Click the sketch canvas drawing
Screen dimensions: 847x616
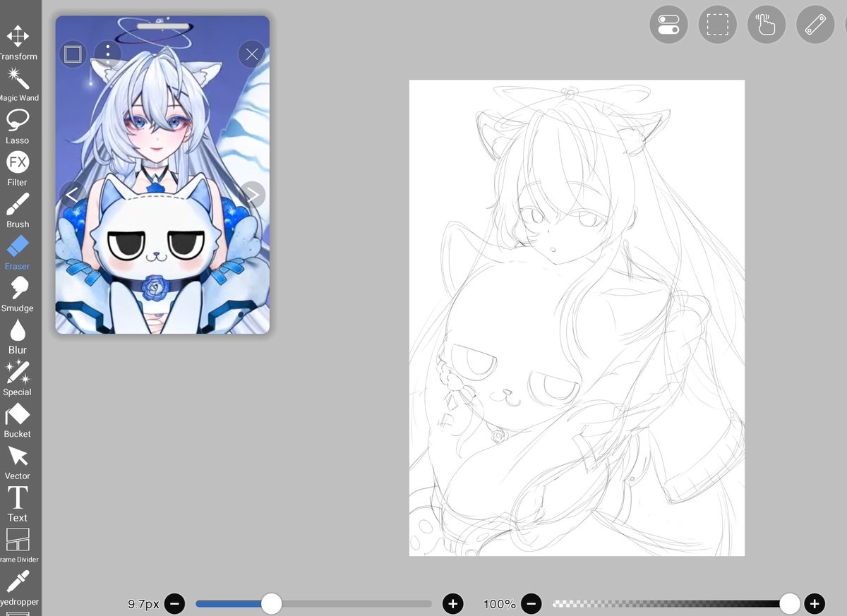577,318
